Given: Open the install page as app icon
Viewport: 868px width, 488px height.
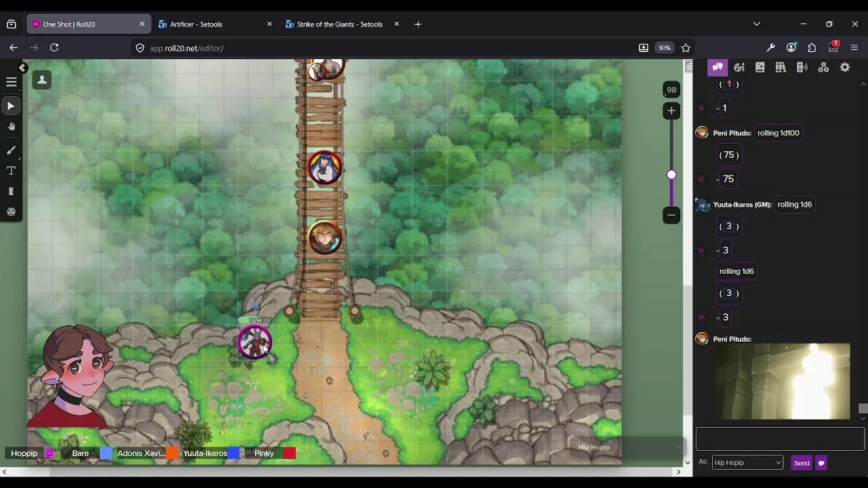Looking at the screenshot, I should (643, 48).
